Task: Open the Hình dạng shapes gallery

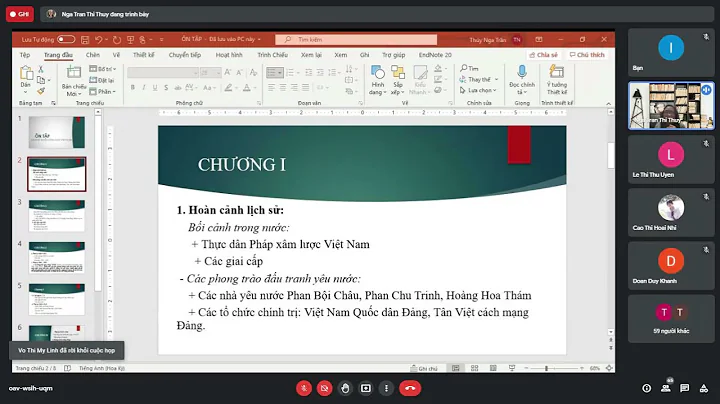Action: [378, 80]
